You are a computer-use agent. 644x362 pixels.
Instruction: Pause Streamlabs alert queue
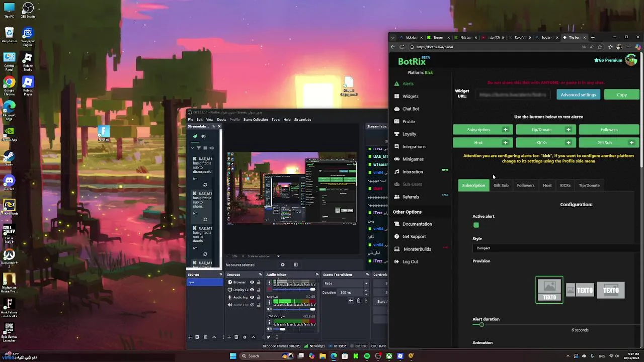coord(205,148)
